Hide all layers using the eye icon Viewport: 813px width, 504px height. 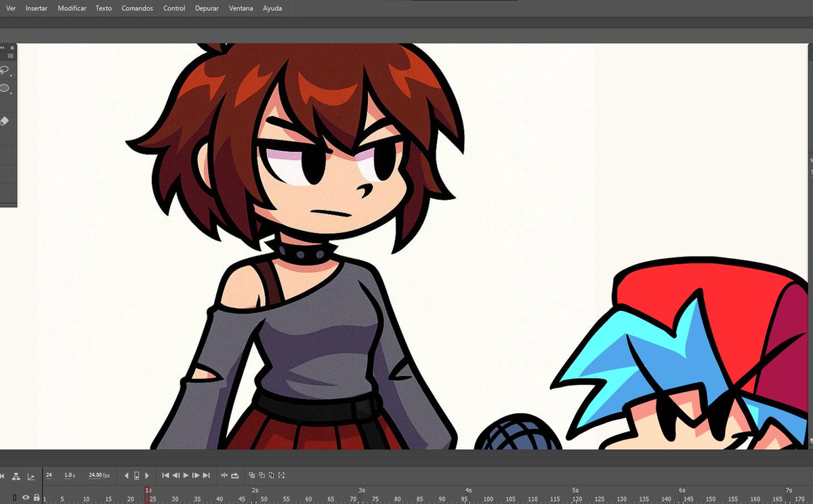[x=26, y=497]
